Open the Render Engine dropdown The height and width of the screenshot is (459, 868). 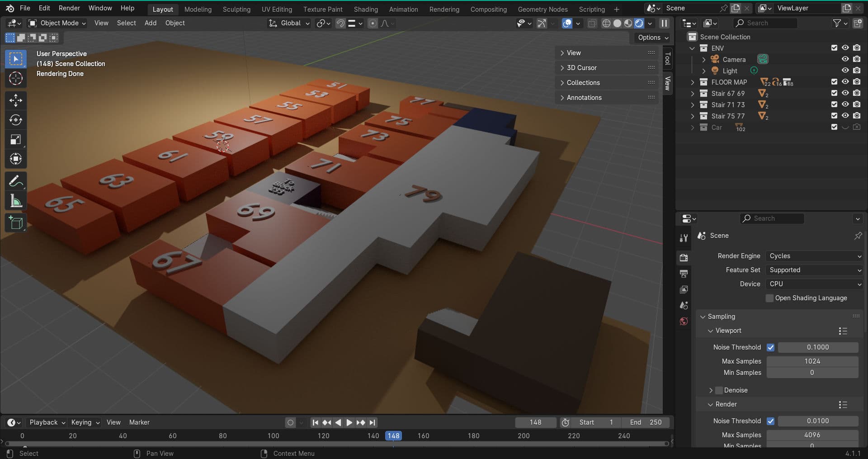coord(815,256)
